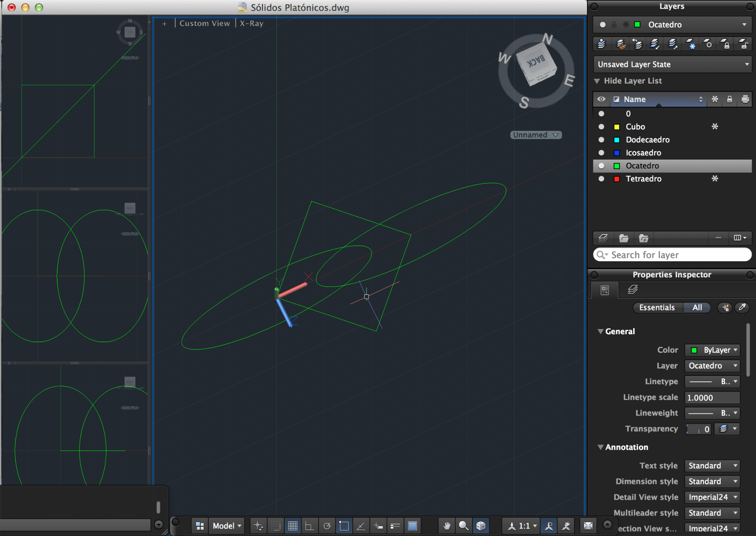Click the Tetraedro red color swatch

coord(617,179)
